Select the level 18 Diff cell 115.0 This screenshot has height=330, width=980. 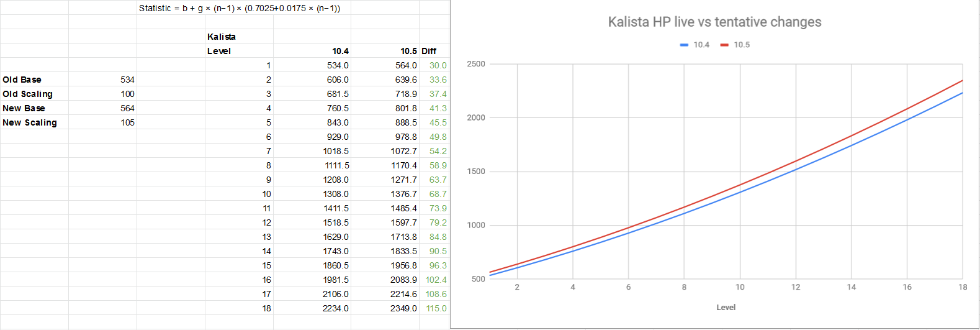tap(434, 308)
